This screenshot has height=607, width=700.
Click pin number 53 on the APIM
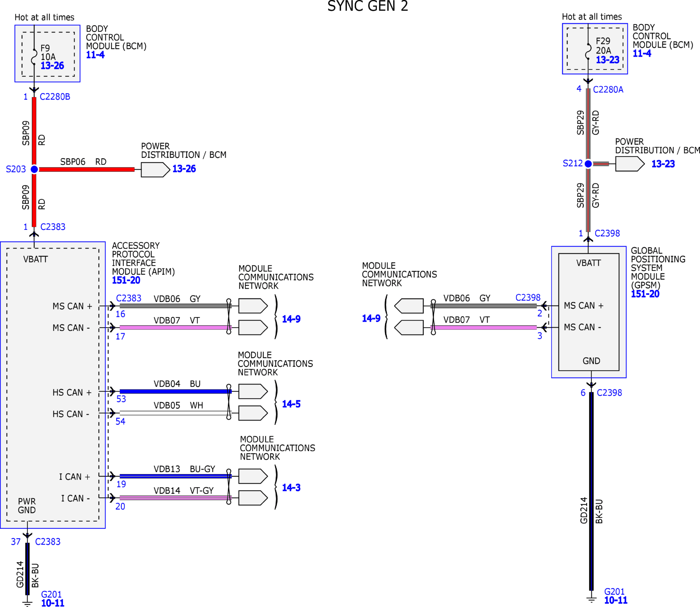tap(121, 399)
